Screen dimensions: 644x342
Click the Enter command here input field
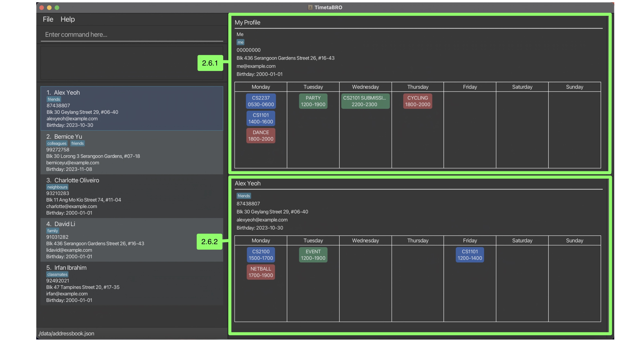[x=132, y=35]
